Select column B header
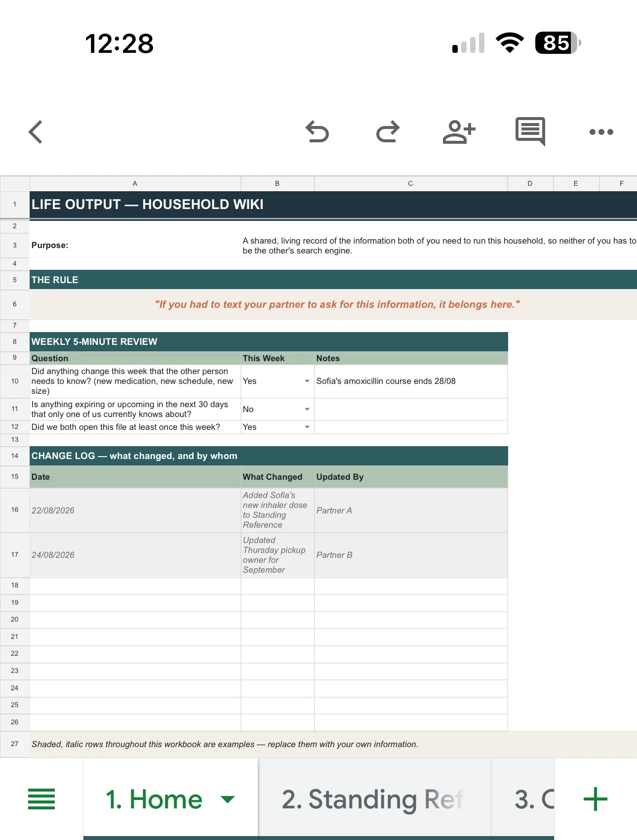 click(x=277, y=183)
